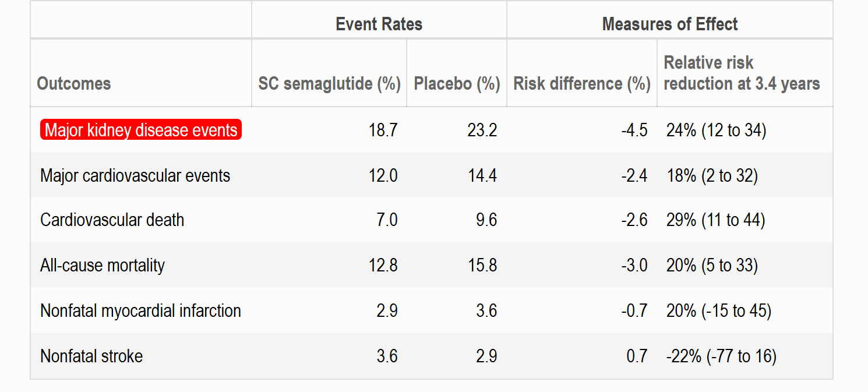Click the All-cause mortality row label

[103, 266]
